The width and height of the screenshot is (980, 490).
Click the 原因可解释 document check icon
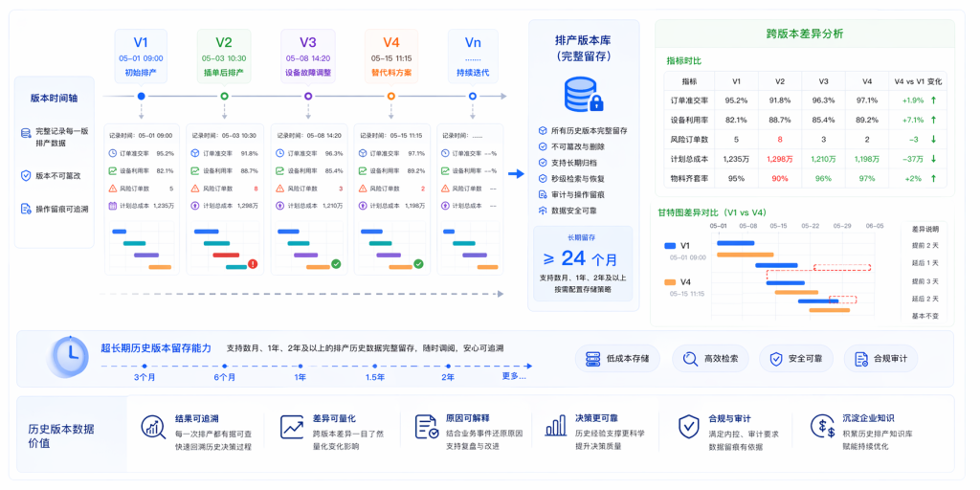426,426
